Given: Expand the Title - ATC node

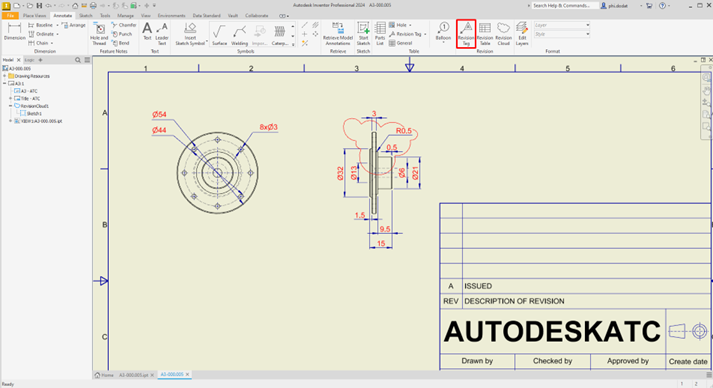Looking at the screenshot, I should (x=10, y=98).
